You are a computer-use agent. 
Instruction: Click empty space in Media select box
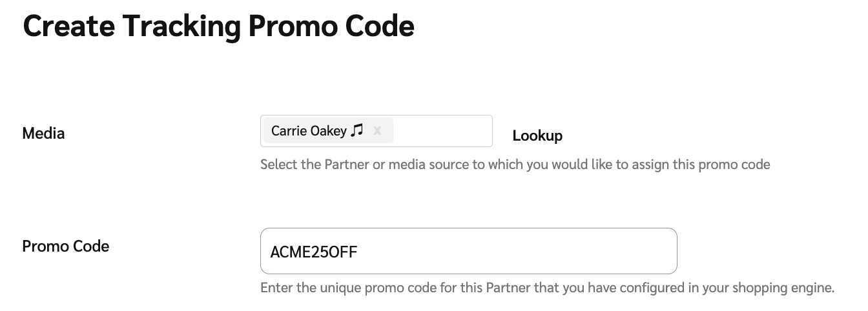[x=442, y=131]
